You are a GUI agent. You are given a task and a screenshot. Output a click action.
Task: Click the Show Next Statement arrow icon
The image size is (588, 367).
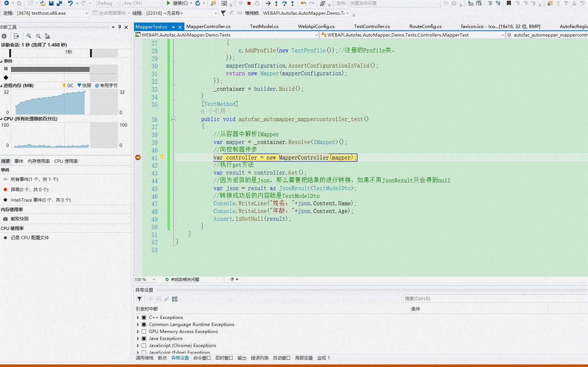coord(268,3)
